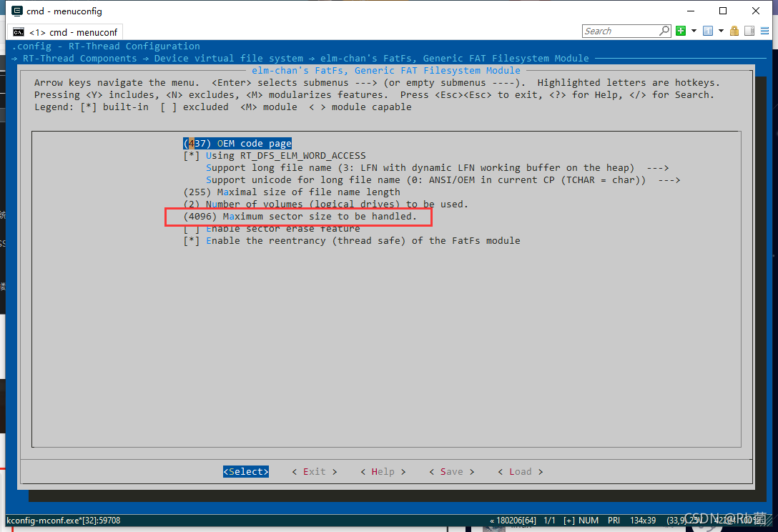Click the < Exit > button

[315, 471]
